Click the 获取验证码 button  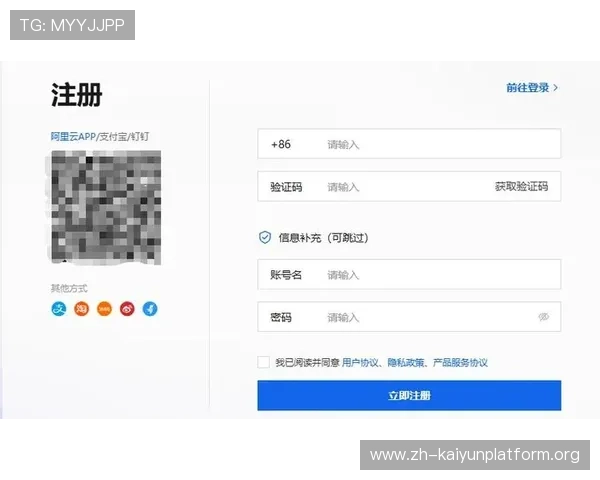point(521,186)
